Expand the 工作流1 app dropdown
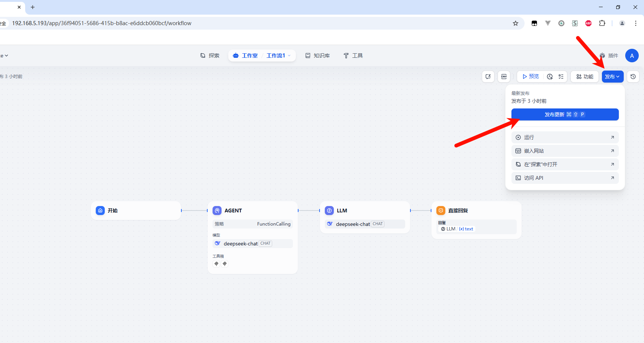 tap(279, 56)
